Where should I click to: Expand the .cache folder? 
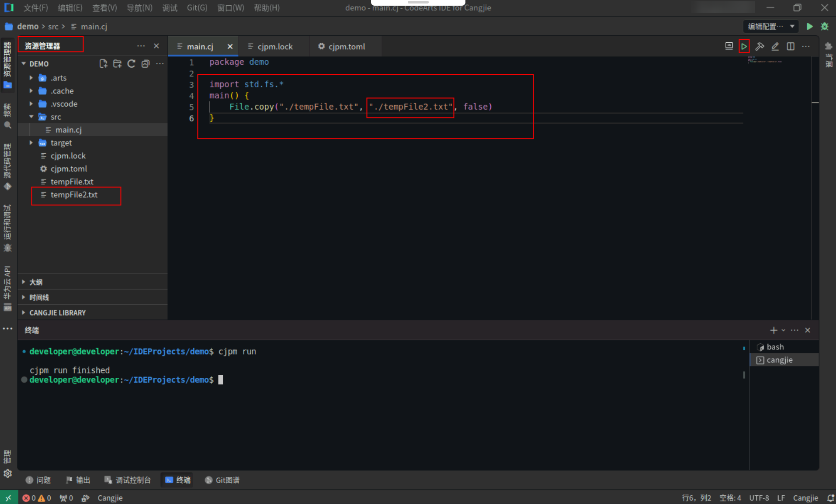coord(31,91)
